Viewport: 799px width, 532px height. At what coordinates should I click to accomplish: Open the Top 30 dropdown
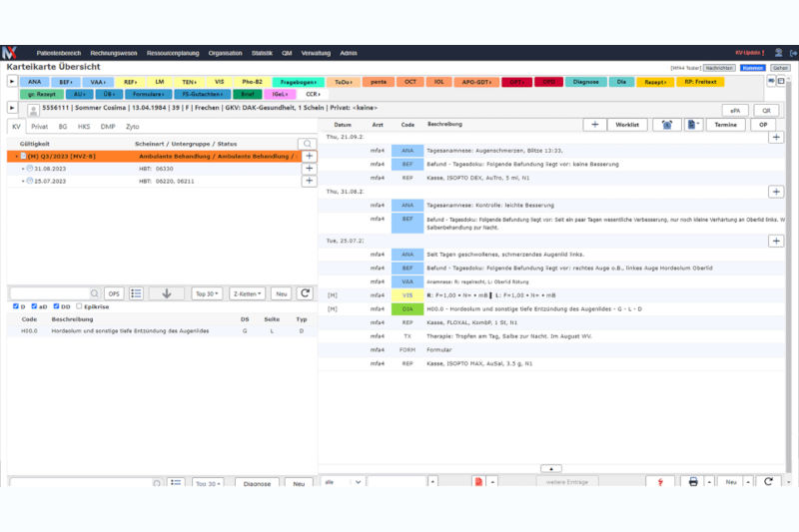pyautogui.click(x=207, y=293)
